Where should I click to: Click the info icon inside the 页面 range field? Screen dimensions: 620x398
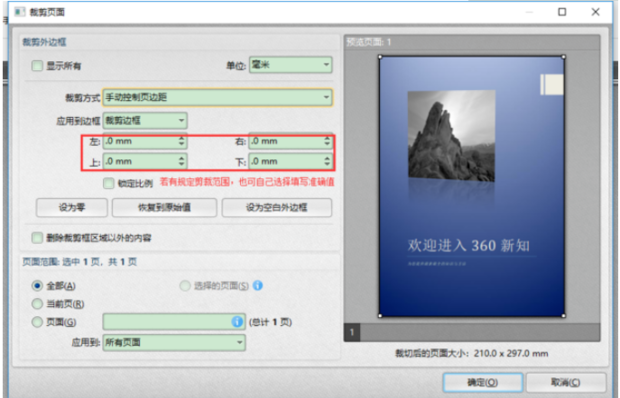pyautogui.click(x=237, y=322)
